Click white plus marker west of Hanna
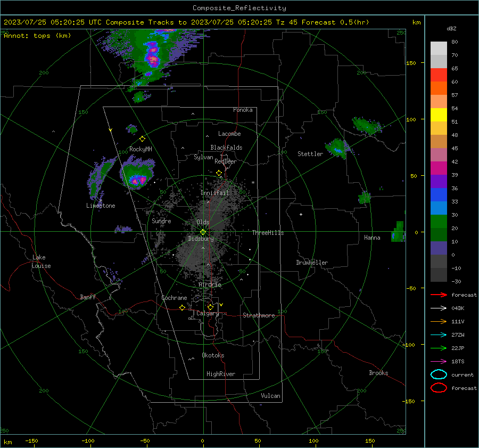The width and height of the screenshot is (479, 448). click(x=301, y=214)
